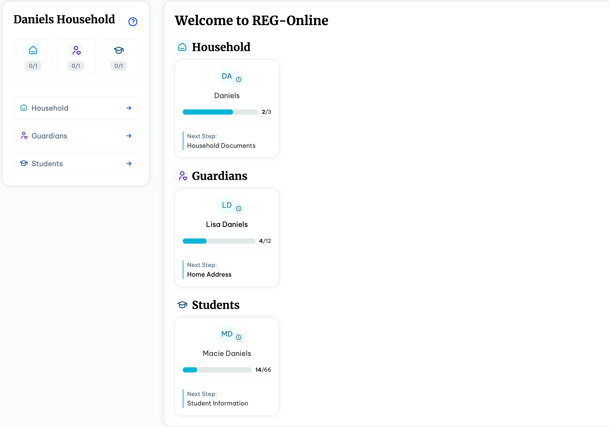Expand Household arrow in sidebar
The width and height of the screenshot is (609, 427).
coord(129,108)
